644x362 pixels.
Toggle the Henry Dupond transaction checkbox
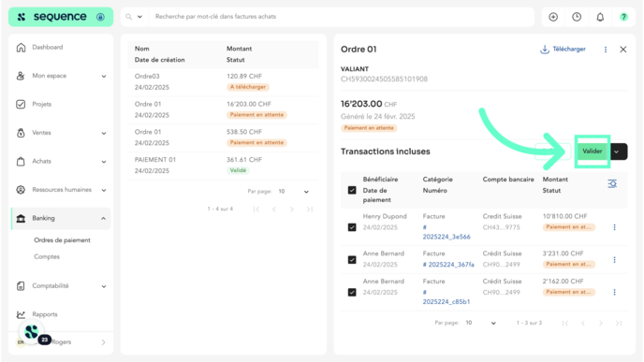[352, 227]
